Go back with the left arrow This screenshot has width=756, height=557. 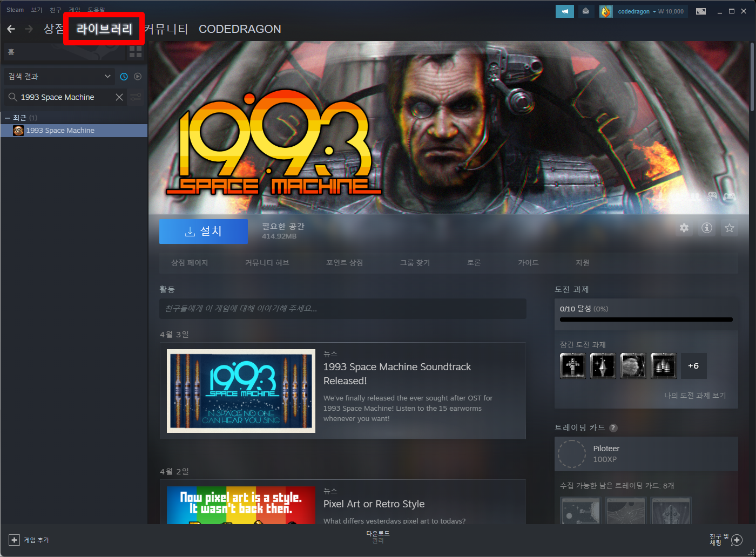pyautogui.click(x=11, y=29)
